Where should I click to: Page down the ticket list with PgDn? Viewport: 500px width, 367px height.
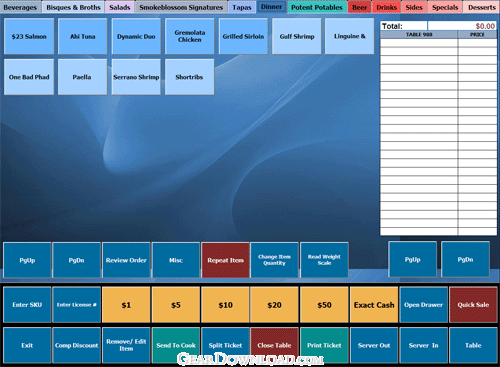click(465, 259)
